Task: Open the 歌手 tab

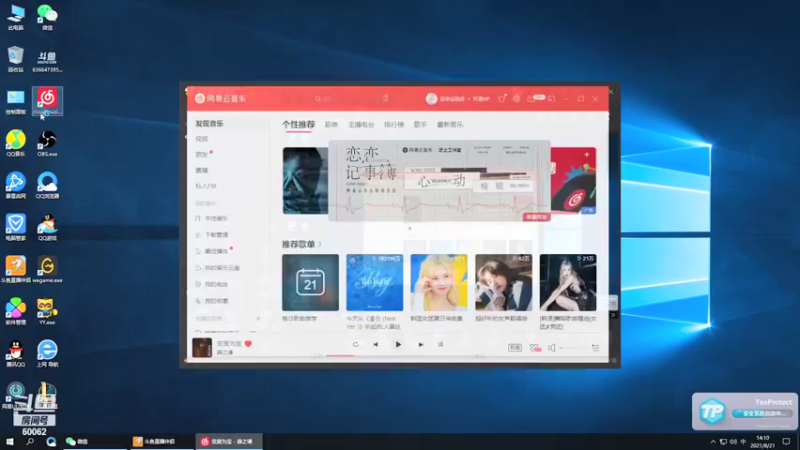Action: pyautogui.click(x=420, y=124)
